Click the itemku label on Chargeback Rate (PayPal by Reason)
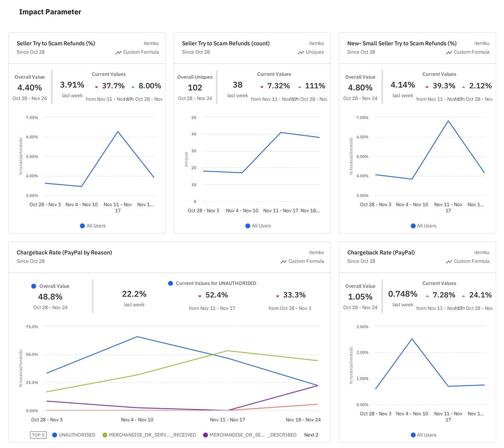The image size is (504, 448). [316, 252]
